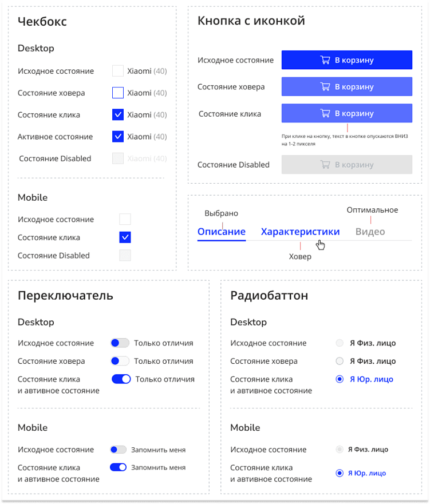The image size is (430, 504).
Task: Click the hover-state Xiaomi checkbox
Action: click(117, 92)
